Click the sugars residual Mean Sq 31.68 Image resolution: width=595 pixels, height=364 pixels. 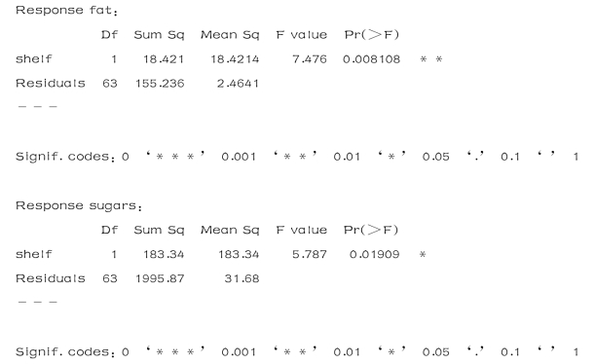[x=242, y=278]
